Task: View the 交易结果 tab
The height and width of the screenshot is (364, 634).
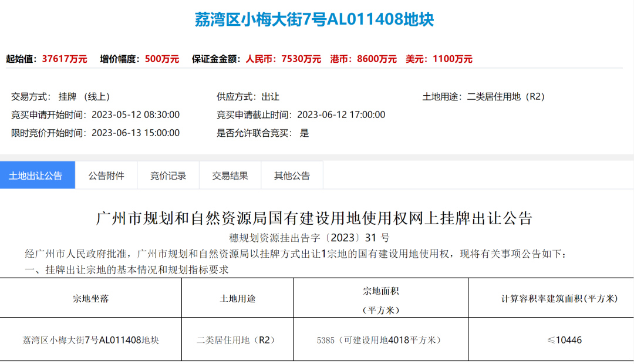Action: pyautogui.click(x=230, y=174)
